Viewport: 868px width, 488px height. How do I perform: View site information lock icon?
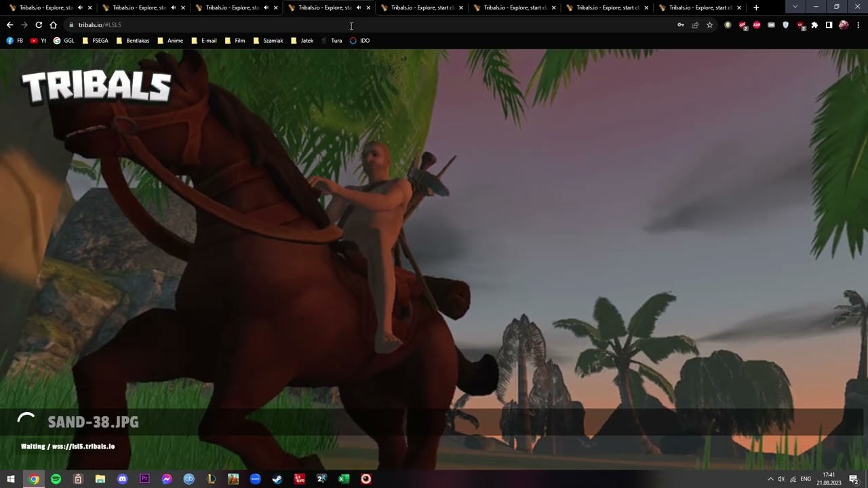[x=71, y=25]
